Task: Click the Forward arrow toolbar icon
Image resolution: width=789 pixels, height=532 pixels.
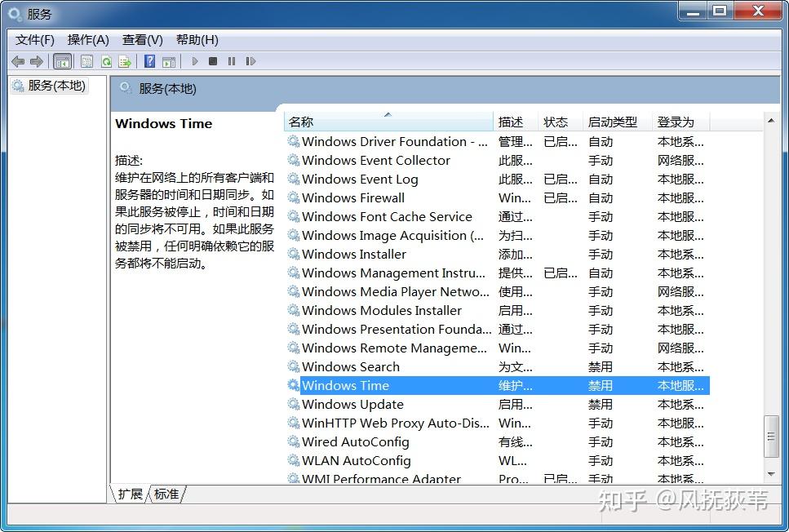Action: pos(36,61)
